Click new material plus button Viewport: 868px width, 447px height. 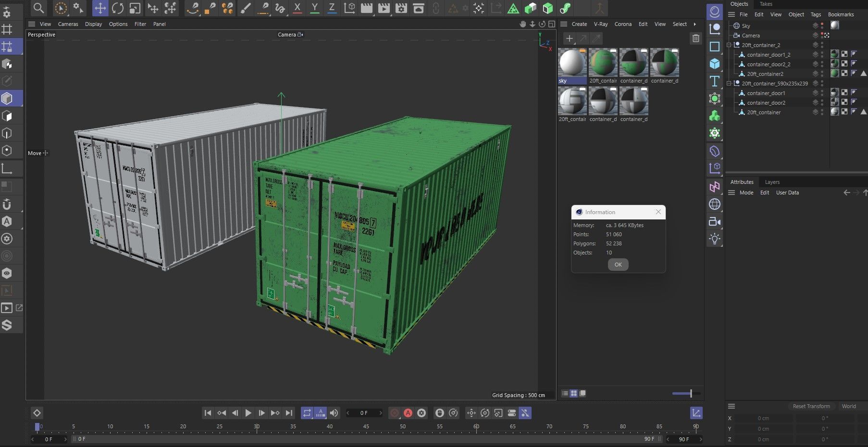tap(569, 38)
